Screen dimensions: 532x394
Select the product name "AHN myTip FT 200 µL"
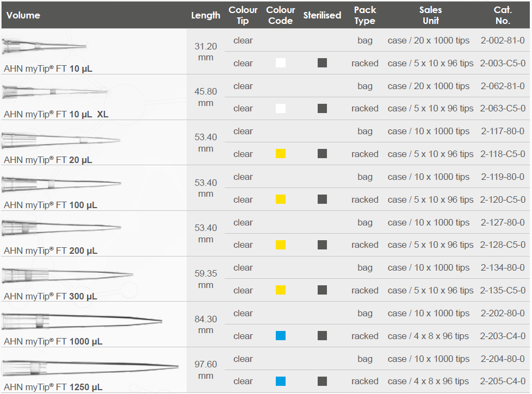(51, 251)
